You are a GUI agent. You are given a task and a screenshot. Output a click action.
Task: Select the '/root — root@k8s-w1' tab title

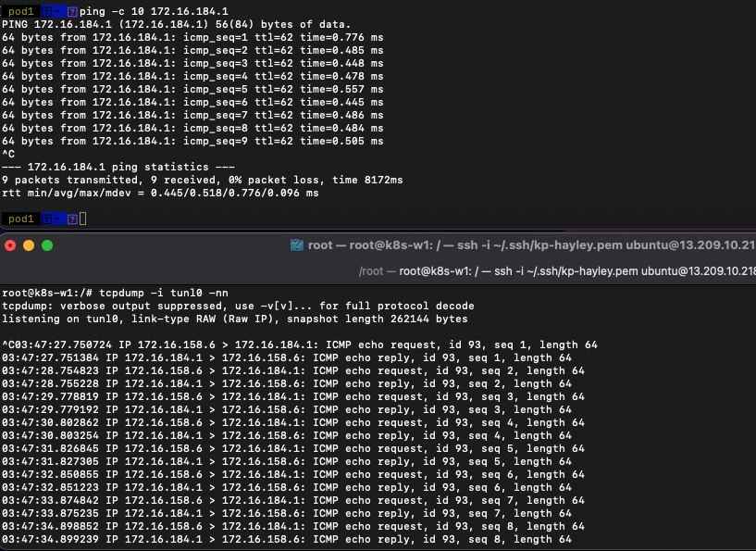click(557, 271)
